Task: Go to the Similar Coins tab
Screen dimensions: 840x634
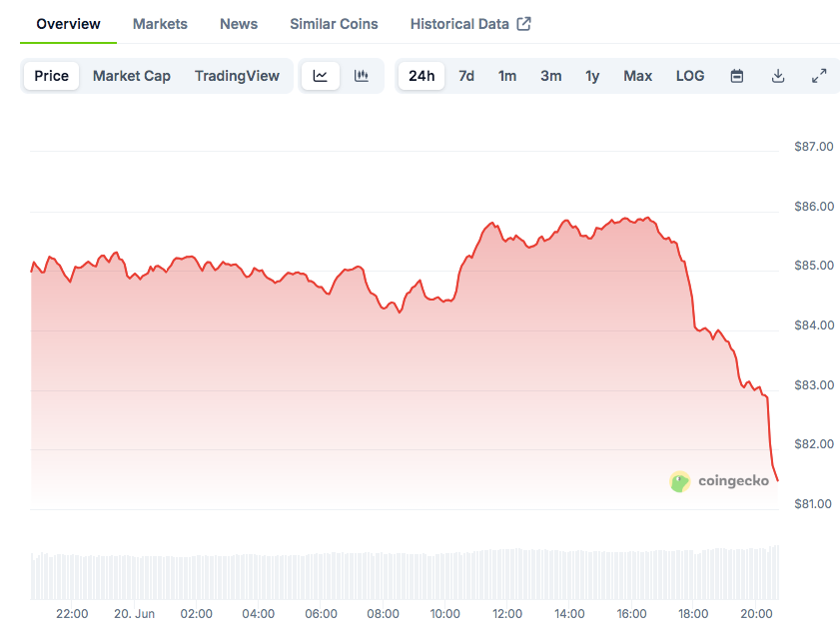Action: 334,24
